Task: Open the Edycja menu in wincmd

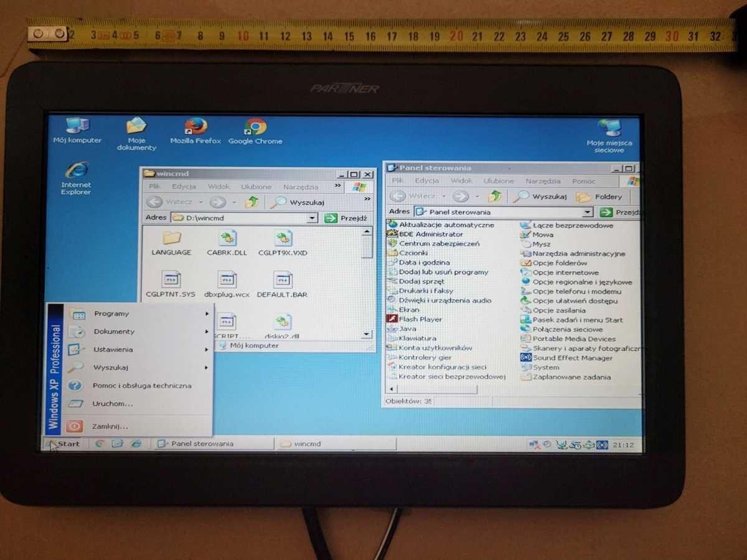Action: coord(184,187)
